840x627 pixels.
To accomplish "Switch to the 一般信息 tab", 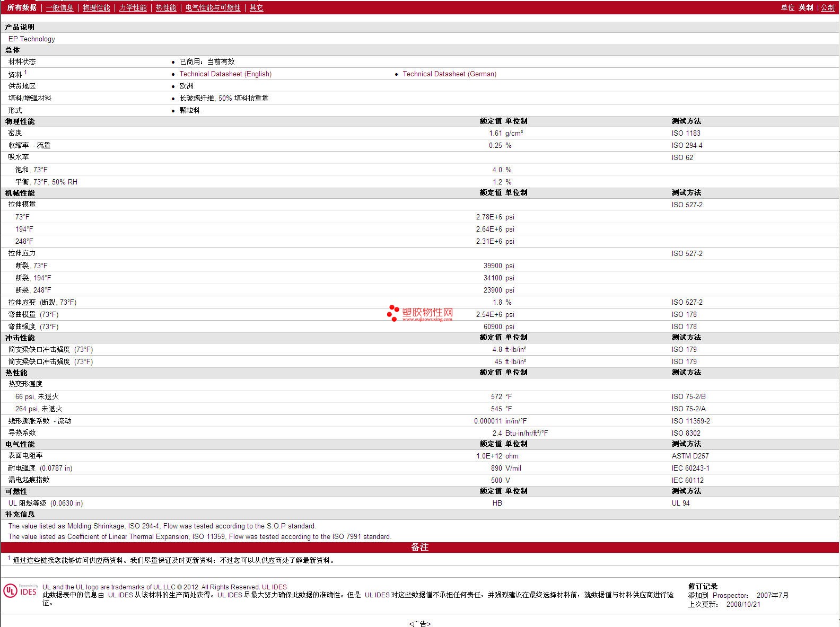I will (x=60, y=7).
